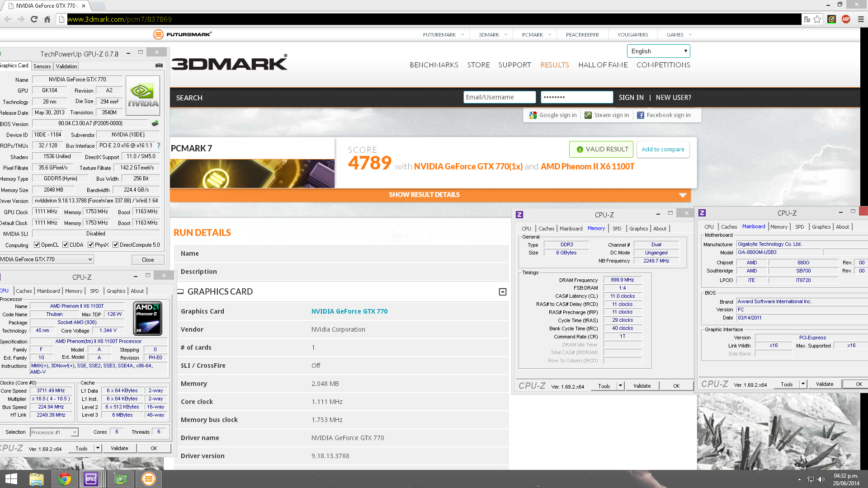Screen dimensions: 868x488
Task: Switch to GPU-Z Sensors tab
Action: tap(42, 66)
